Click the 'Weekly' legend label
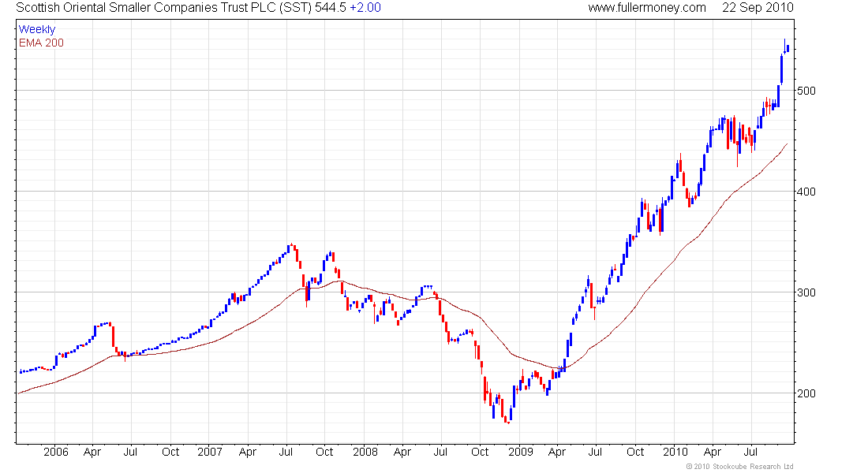868x473 pixels. [x=37, y=30]
